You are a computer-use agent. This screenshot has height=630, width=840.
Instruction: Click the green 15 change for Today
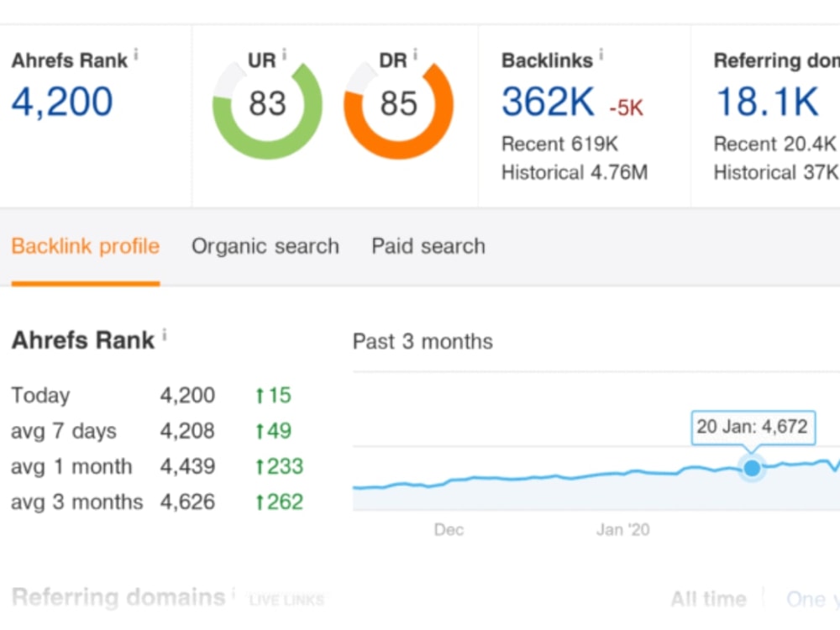[x=273, y=396]
